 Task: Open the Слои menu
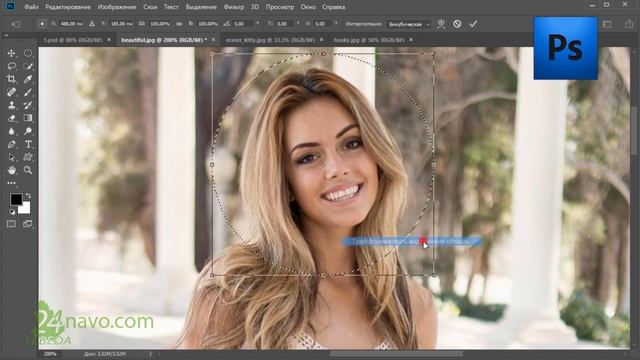tap(150, 7)
